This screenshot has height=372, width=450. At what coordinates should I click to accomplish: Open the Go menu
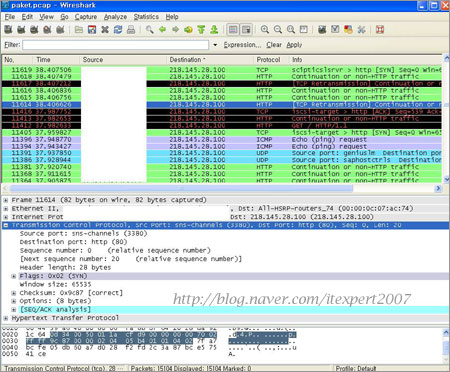pos(64,17)
